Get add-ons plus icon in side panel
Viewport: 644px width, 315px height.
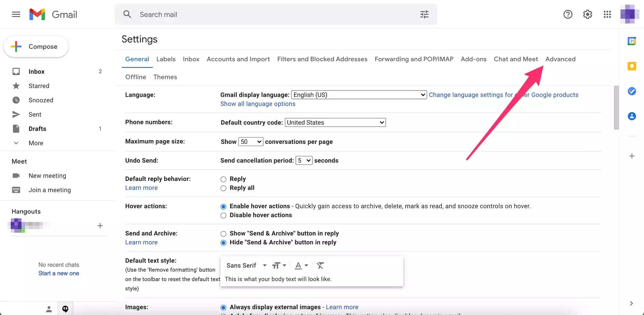pyautogui.click(x=632, y=156)
